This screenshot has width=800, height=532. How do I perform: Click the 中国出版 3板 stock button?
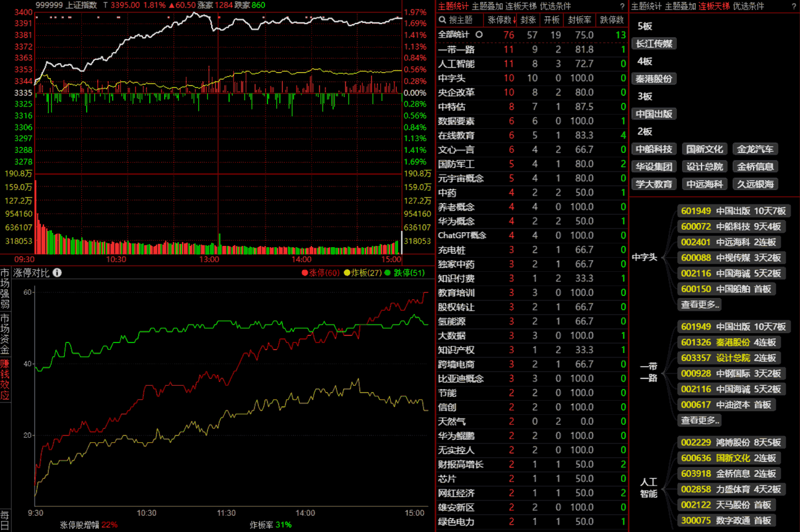(654, 114)
